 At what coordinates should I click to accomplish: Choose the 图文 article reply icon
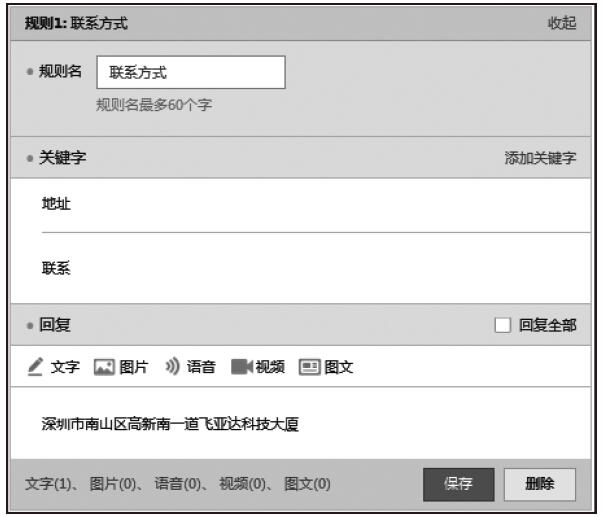(x=309, y=367)
